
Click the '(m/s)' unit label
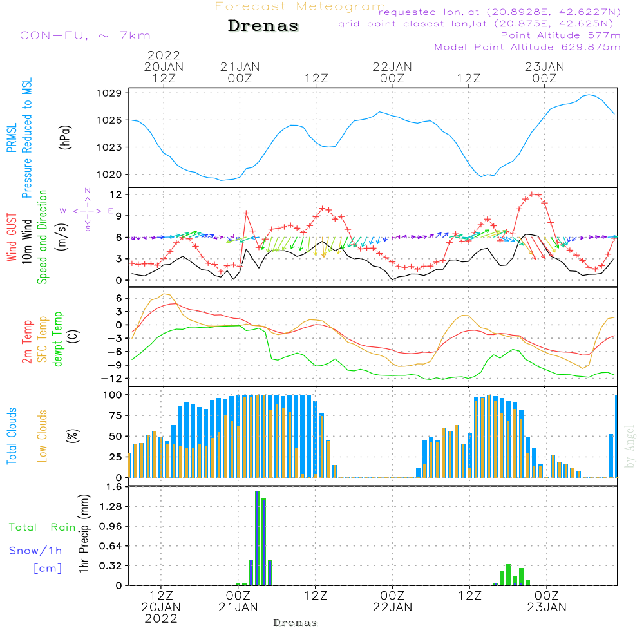[62, 237]
